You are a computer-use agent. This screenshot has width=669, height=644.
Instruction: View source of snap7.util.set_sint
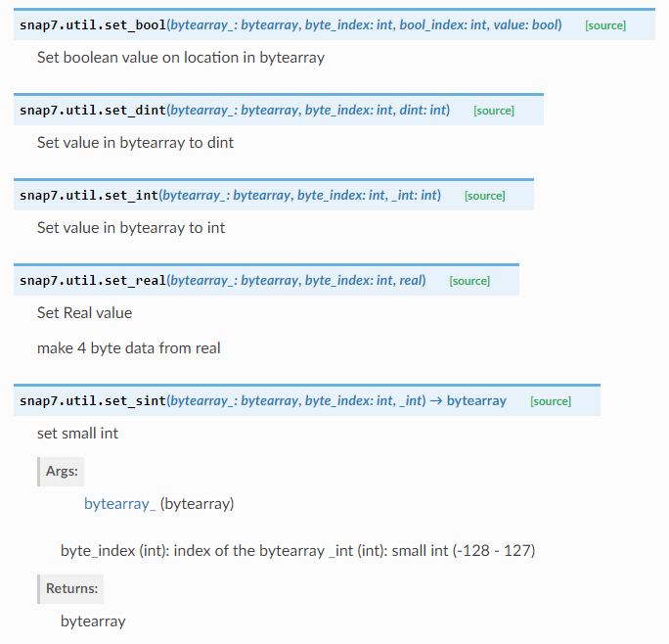pos(551,401)
